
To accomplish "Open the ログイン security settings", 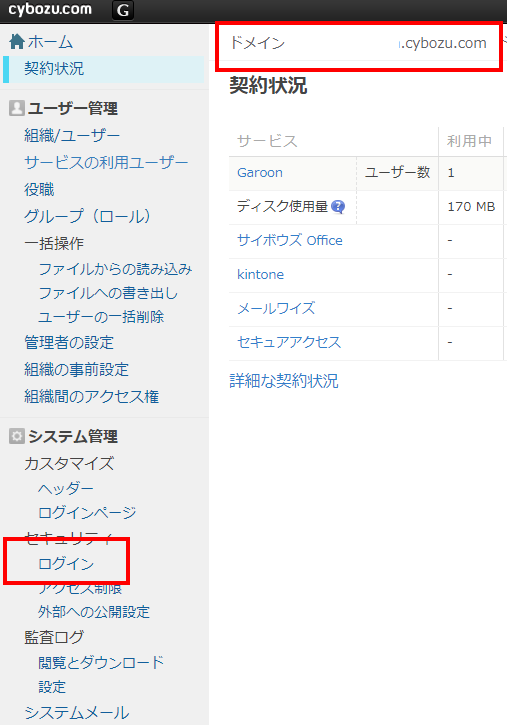I will click(x=66, y=563).
